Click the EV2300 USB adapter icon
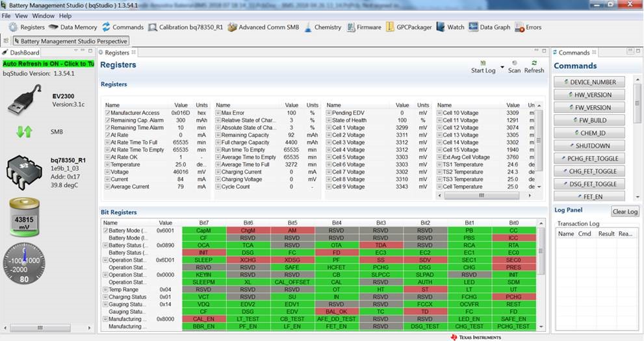The width and height of the screenshot is (644, 341). (x=25, y=99)
